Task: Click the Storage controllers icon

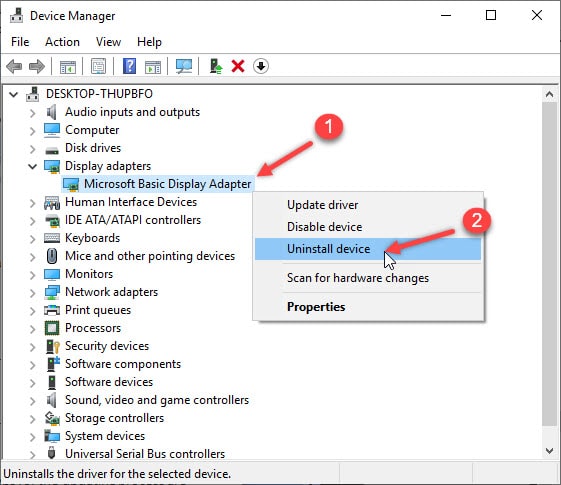Action: coord(52,418)
